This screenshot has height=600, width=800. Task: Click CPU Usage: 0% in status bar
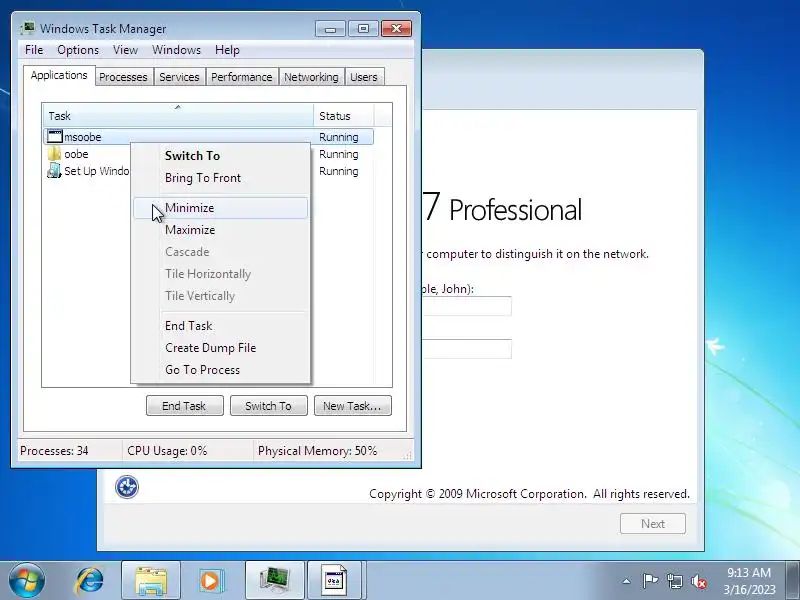[x=167, y=451]
